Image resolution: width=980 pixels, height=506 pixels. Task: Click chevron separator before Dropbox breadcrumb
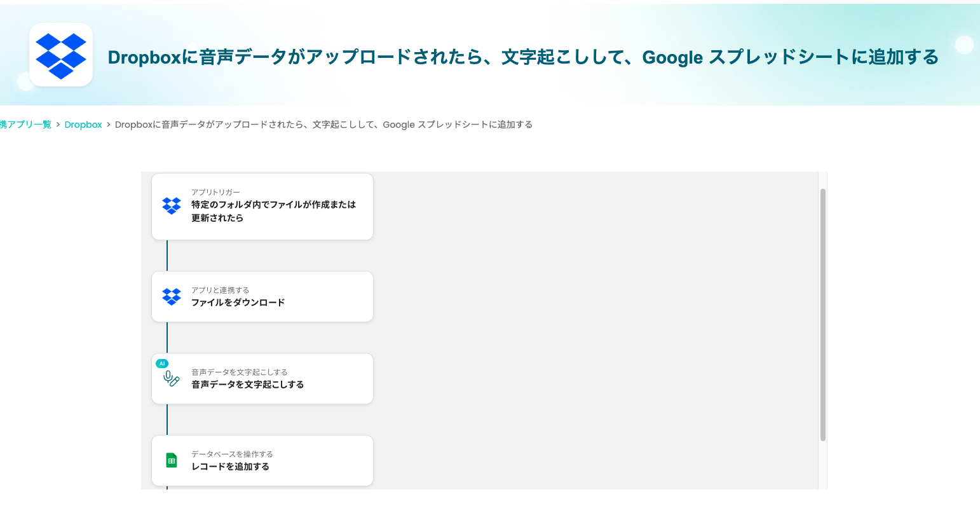(58, 125)
